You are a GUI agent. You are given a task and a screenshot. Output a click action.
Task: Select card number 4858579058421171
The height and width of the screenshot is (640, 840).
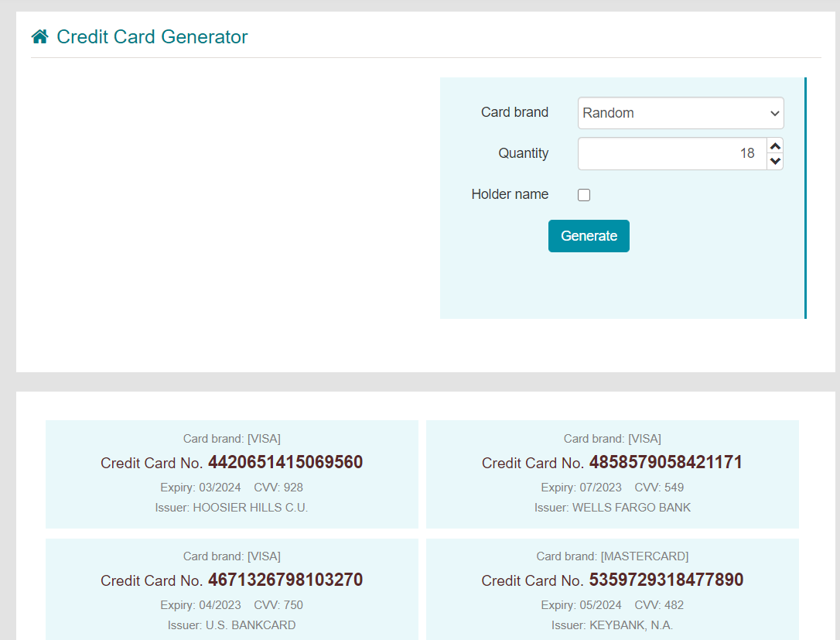(x=666, y=462)
